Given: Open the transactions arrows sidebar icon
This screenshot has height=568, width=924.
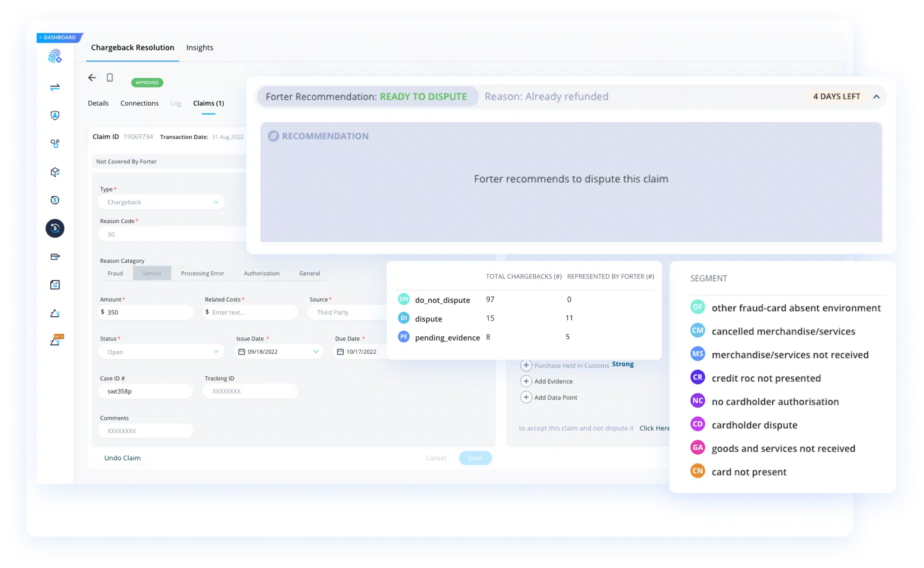Looking at the screenshot, I should 55,87.
